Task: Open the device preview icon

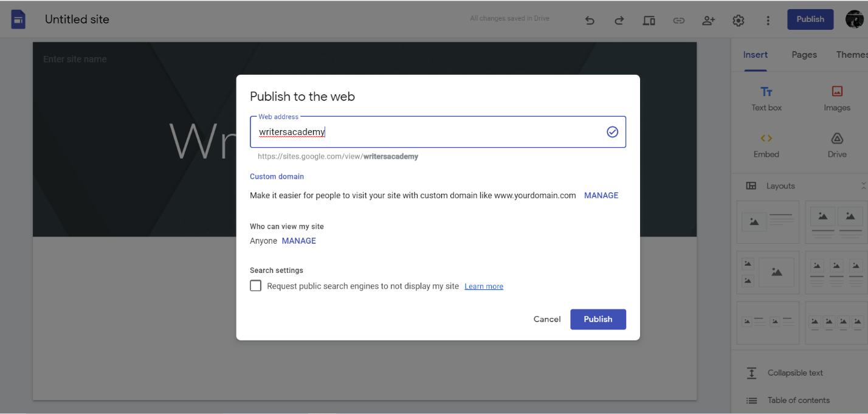Action: (x=649, y=20)
